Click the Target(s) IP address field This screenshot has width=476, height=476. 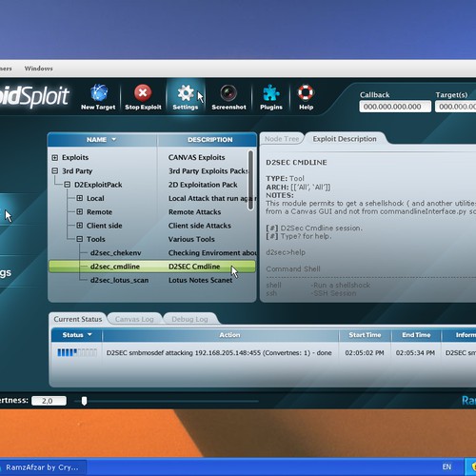click(x=456, y=107)
